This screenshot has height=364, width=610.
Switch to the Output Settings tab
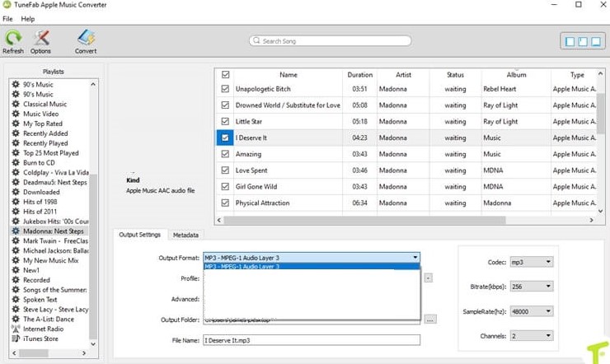tap(139, 235)
